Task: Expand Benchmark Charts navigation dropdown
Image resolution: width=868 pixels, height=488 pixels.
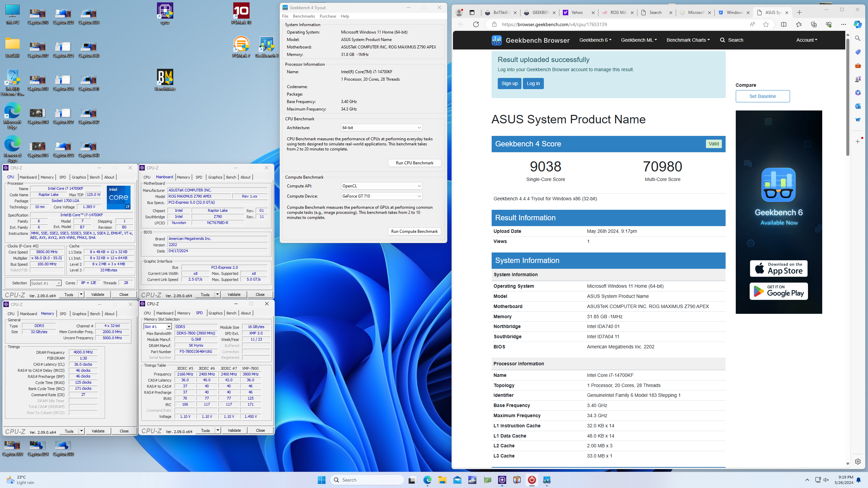Action: coord(688,40)
